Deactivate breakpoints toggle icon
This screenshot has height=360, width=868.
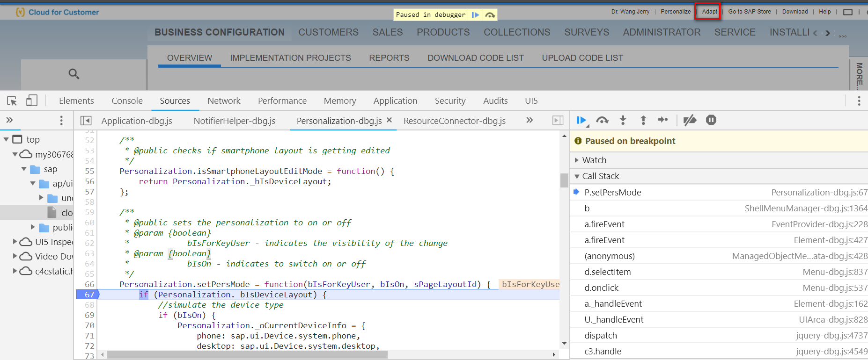[x=690, y=120]
